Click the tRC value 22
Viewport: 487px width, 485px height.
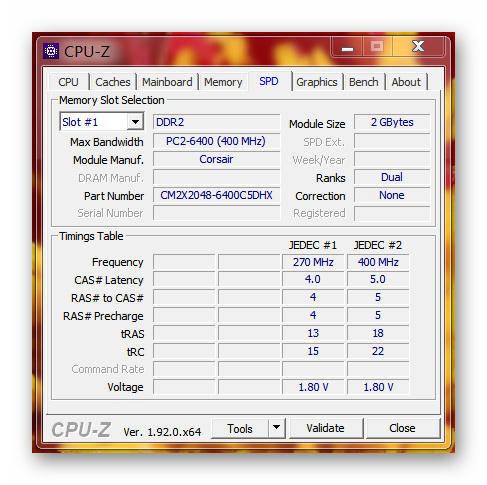(378, 351)
